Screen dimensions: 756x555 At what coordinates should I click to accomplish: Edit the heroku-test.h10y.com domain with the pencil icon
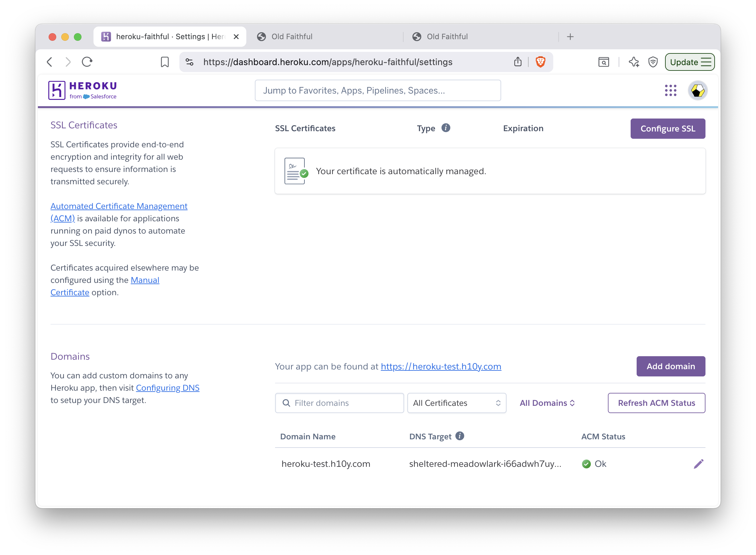tap(699, 463)
